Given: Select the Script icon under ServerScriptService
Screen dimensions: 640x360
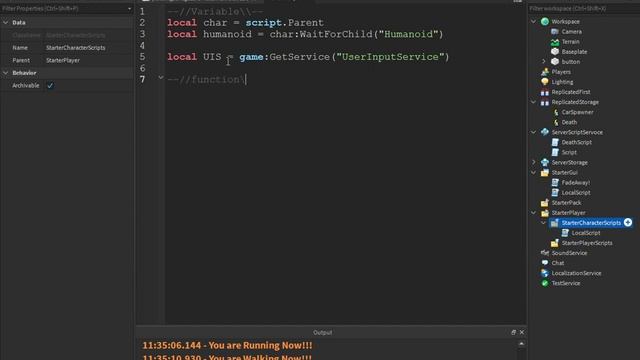Looking at the screenshot, I should 555,152.
